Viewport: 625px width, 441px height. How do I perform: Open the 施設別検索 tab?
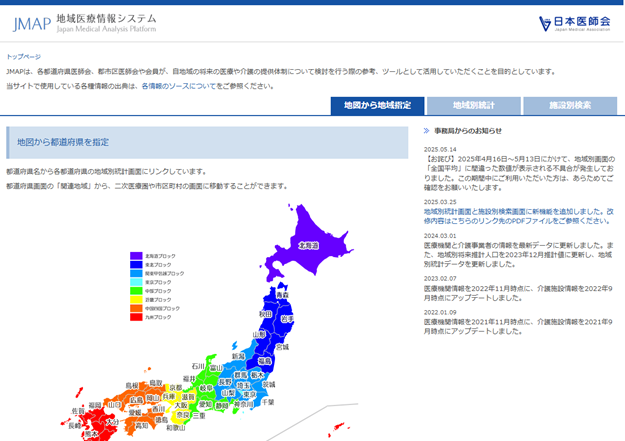coord(570,106)
